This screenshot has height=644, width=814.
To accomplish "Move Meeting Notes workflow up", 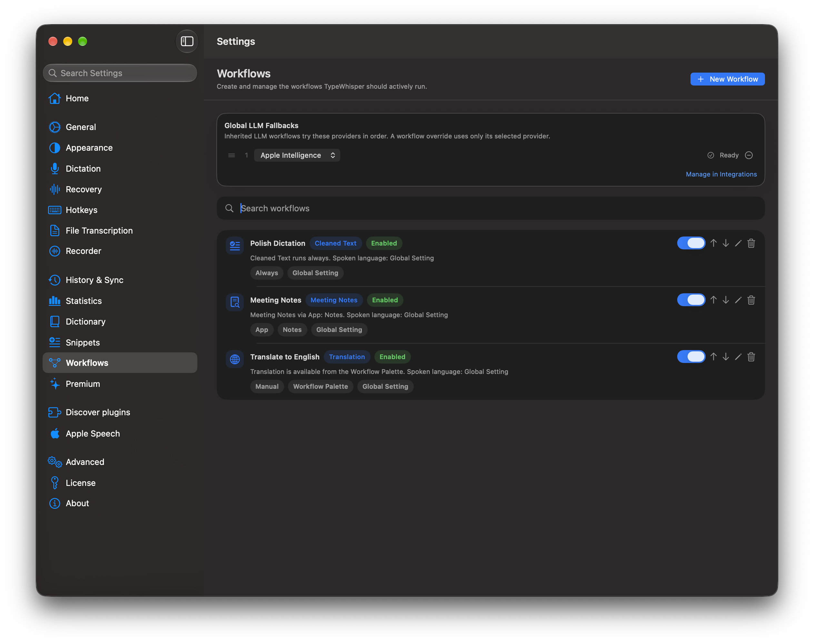I will click(x=713, y=300).
